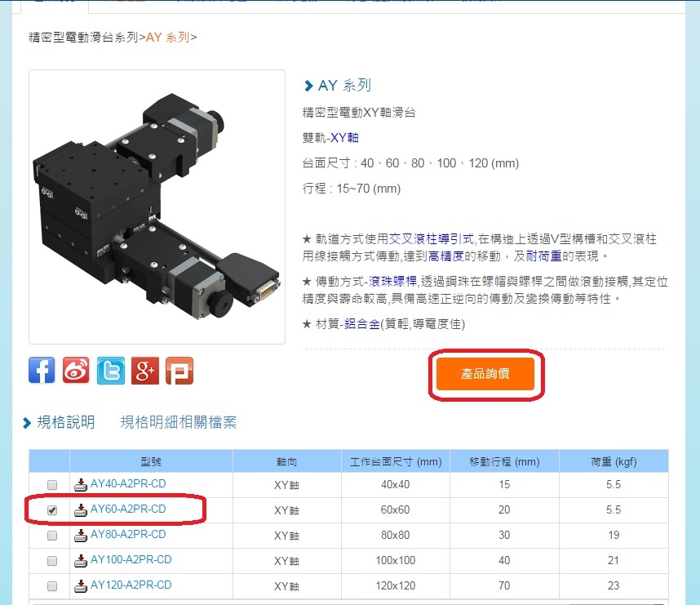The image size is (700, 605).
Task: Click the 40x40 table cell
Action: click(396, 485)
